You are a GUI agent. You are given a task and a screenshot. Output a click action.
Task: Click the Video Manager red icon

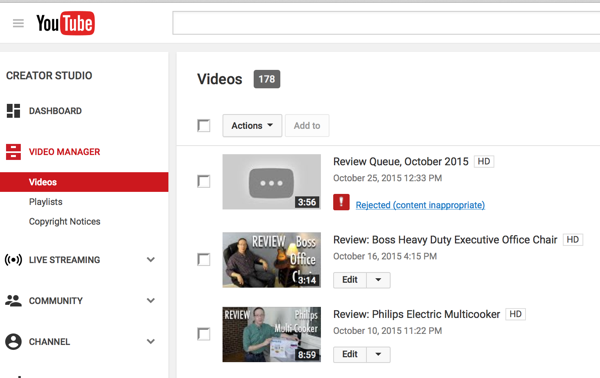tap(13, 152)
